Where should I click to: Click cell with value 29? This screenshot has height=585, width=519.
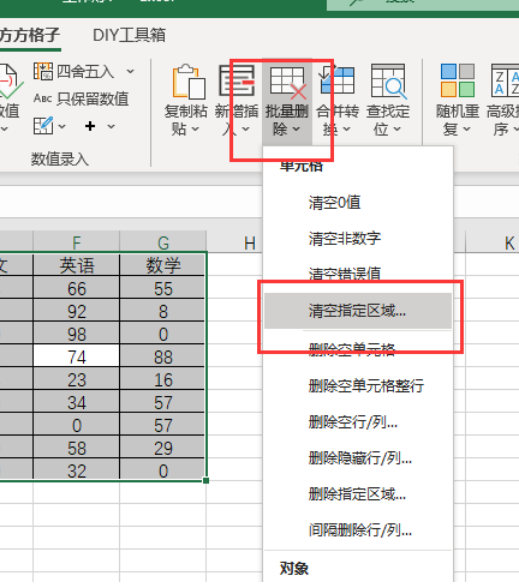pos(163,447)
